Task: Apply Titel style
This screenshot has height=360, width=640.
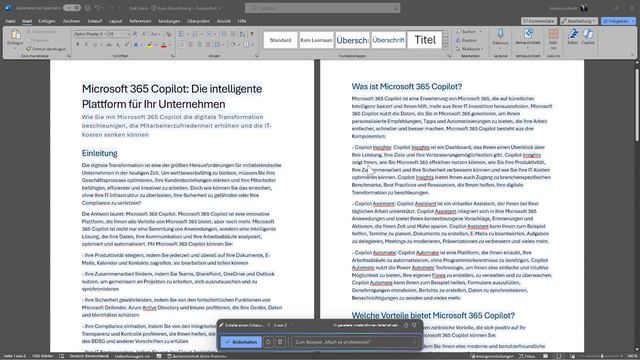Action: 425,40
